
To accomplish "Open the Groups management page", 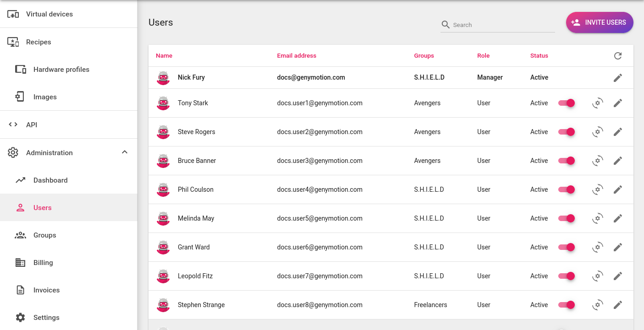I will pos(44,235).
